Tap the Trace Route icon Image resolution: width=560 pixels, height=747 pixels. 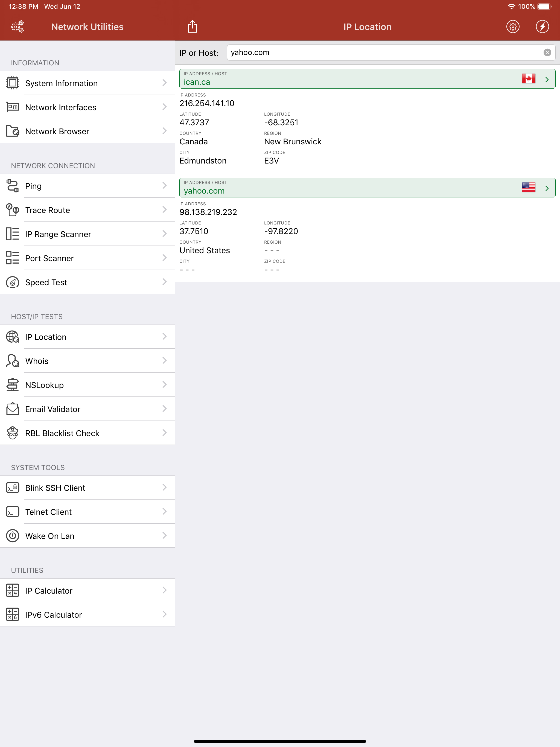point(13,210)
